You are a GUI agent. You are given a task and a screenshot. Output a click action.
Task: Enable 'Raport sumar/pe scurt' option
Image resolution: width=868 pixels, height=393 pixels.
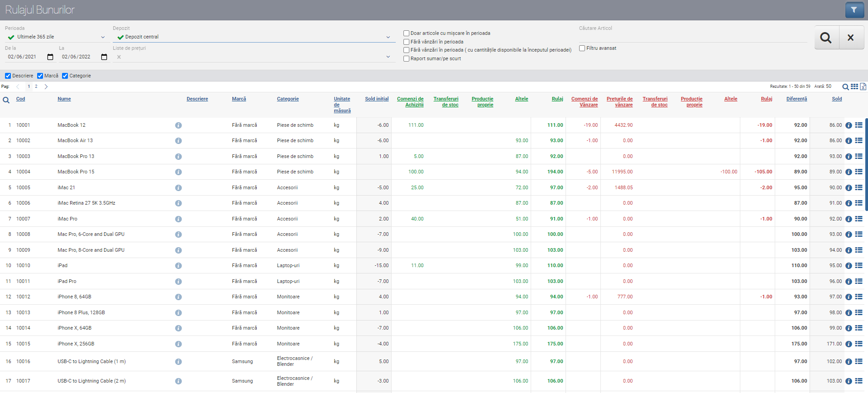point(407,58)
